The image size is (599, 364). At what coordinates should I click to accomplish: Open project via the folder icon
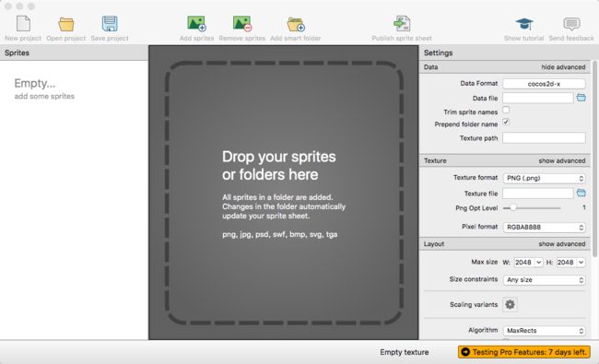[x=66, y=24]
